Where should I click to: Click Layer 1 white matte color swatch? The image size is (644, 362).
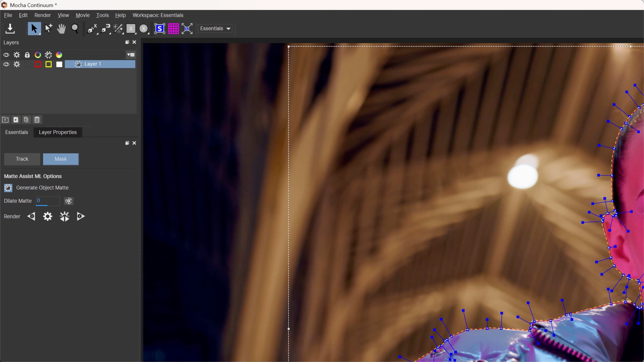[59, 64]
